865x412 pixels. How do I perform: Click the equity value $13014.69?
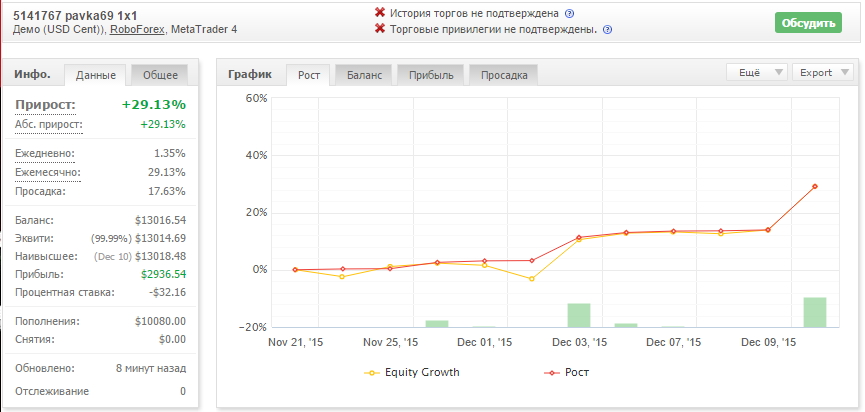click(x=160, y=238)
